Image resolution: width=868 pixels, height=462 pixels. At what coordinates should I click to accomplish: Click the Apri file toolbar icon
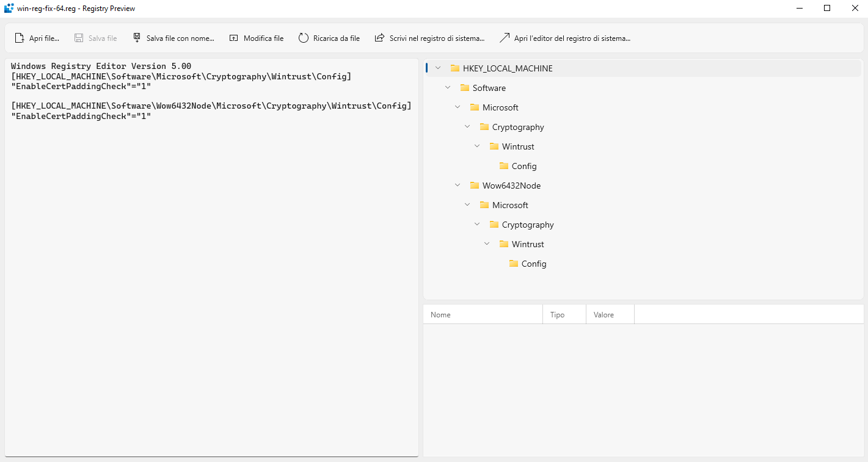coord(20,38)
